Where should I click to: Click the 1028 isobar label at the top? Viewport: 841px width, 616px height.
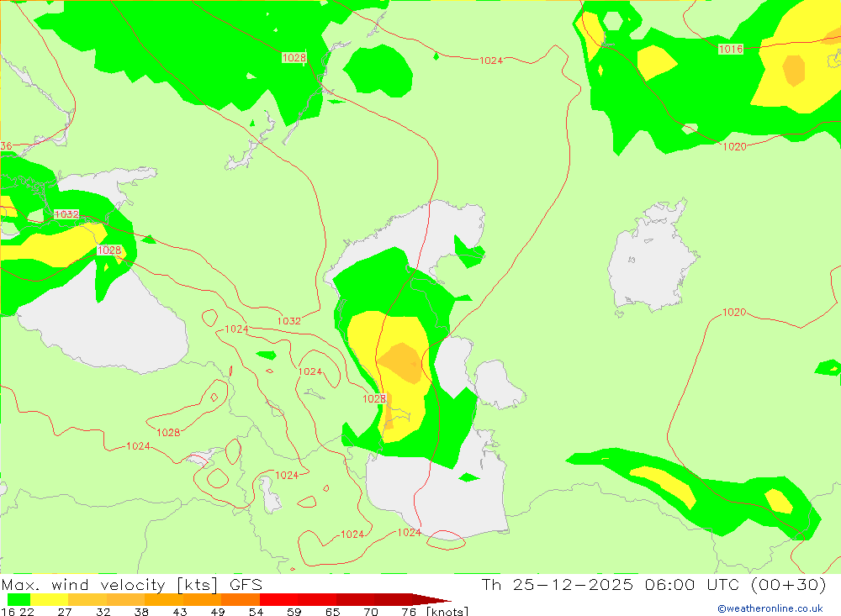[294, 58]
